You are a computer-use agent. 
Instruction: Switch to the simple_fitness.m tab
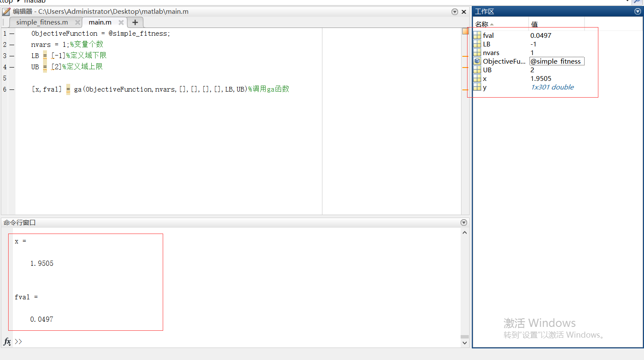point(42,22)
